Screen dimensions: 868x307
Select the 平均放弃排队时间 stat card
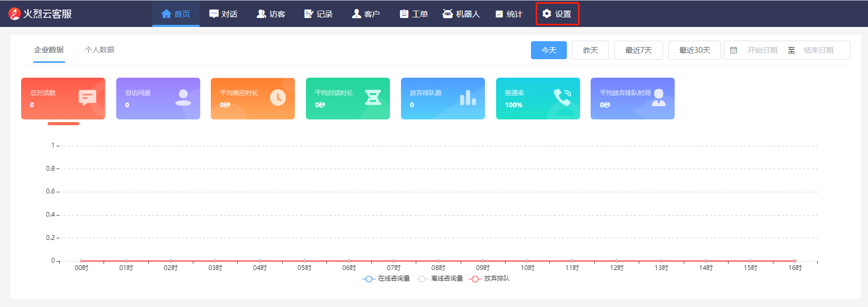632,98
